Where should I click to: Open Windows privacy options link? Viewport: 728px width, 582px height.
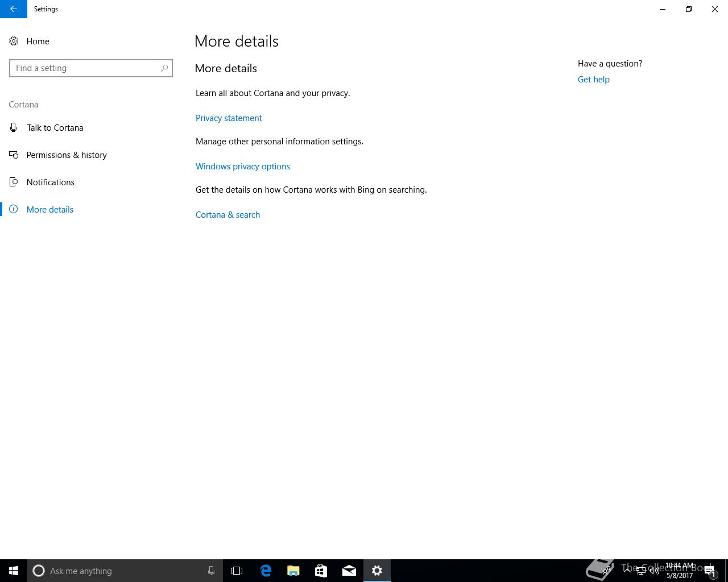click(243, 167)
